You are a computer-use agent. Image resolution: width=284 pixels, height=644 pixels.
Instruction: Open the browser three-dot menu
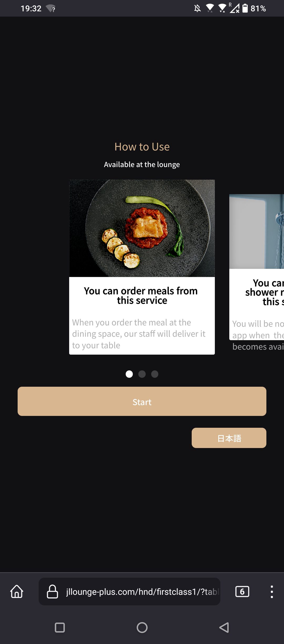coord(272,592)
